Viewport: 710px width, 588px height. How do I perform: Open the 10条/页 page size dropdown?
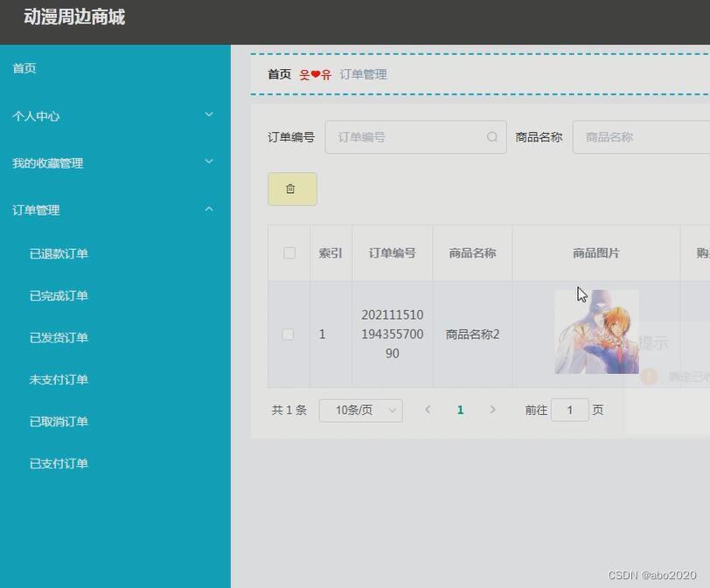click(x=361, y=411)
